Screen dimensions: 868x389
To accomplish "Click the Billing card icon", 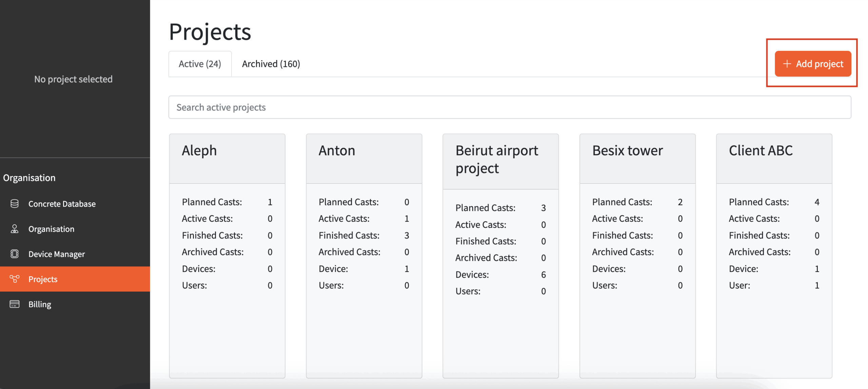I will [x=15, y=304].
